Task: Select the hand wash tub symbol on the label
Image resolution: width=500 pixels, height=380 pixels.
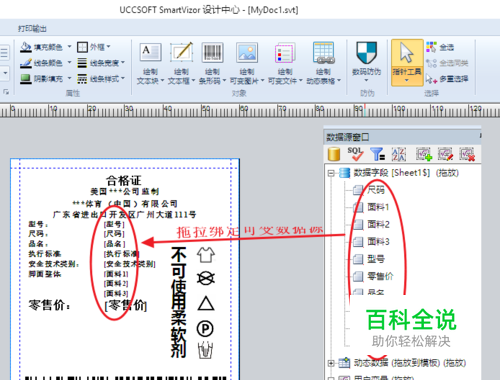Action: point(206,350)
